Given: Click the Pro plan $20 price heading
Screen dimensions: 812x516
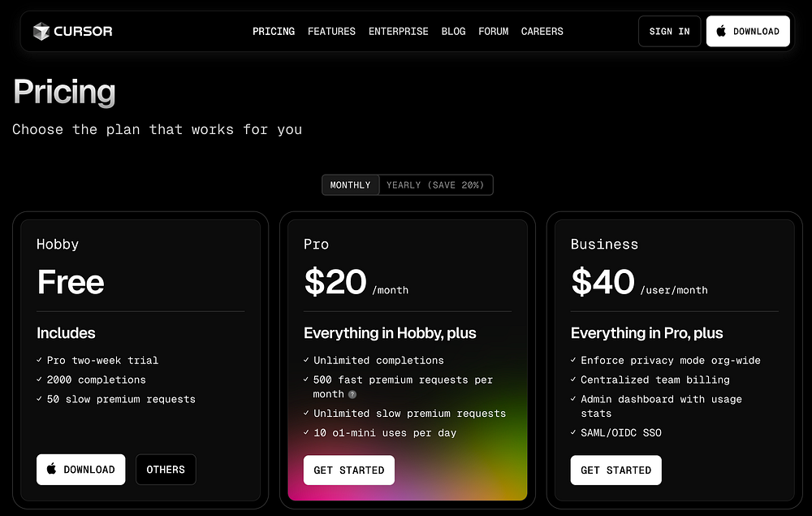Looking at the screenshot, I should pos(335,282).
